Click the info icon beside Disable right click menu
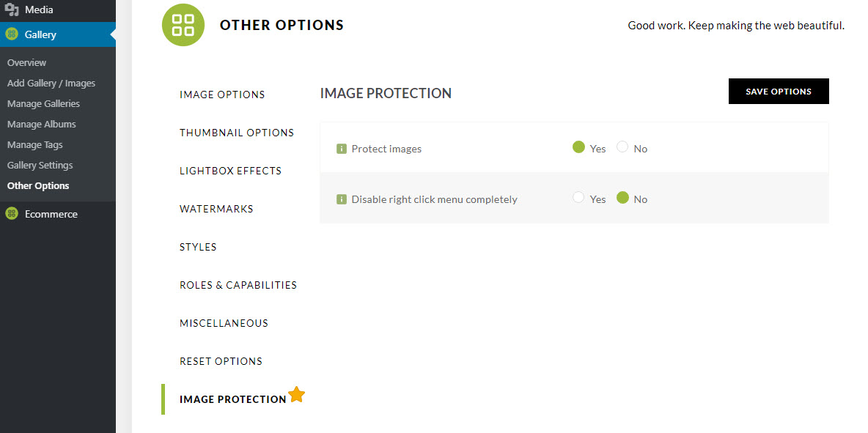The width and height of the screenshot is (868, 433). pos(342,199)
